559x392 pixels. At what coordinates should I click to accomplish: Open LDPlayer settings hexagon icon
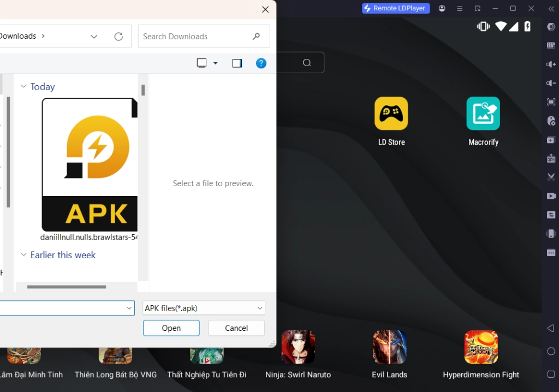tap(551, 27)
